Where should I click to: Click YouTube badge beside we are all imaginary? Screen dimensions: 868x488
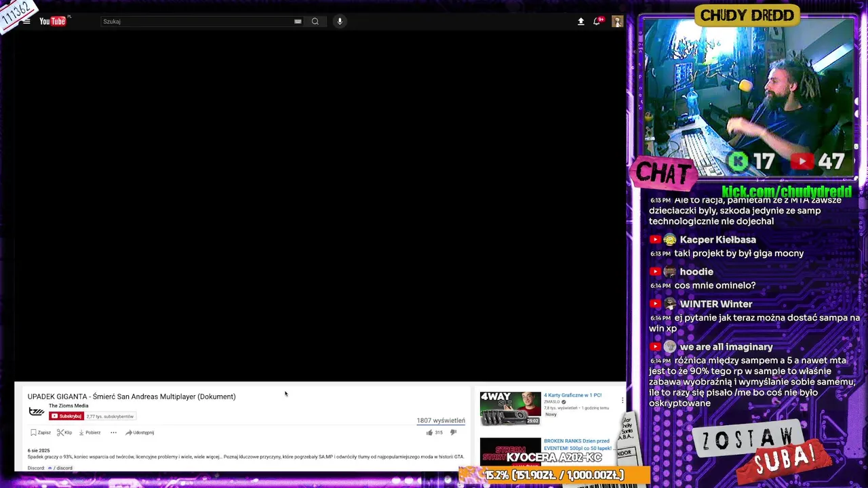tap(655, 347)
